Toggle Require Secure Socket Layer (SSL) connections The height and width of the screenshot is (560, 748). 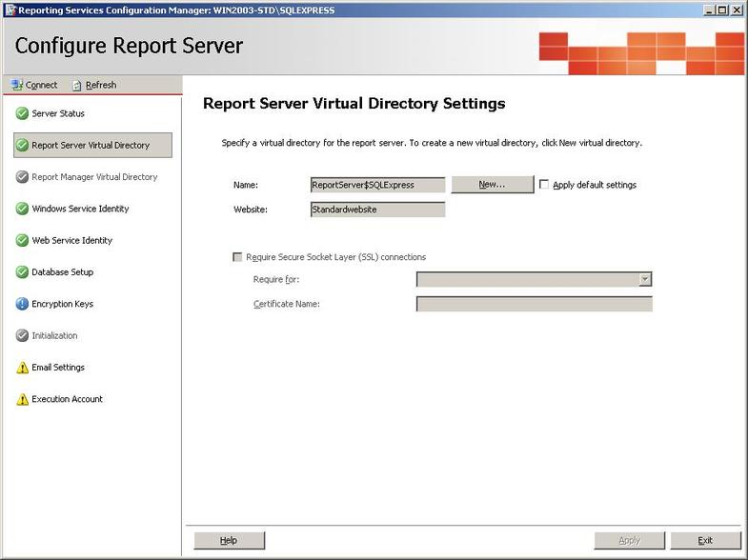point(237,257)
